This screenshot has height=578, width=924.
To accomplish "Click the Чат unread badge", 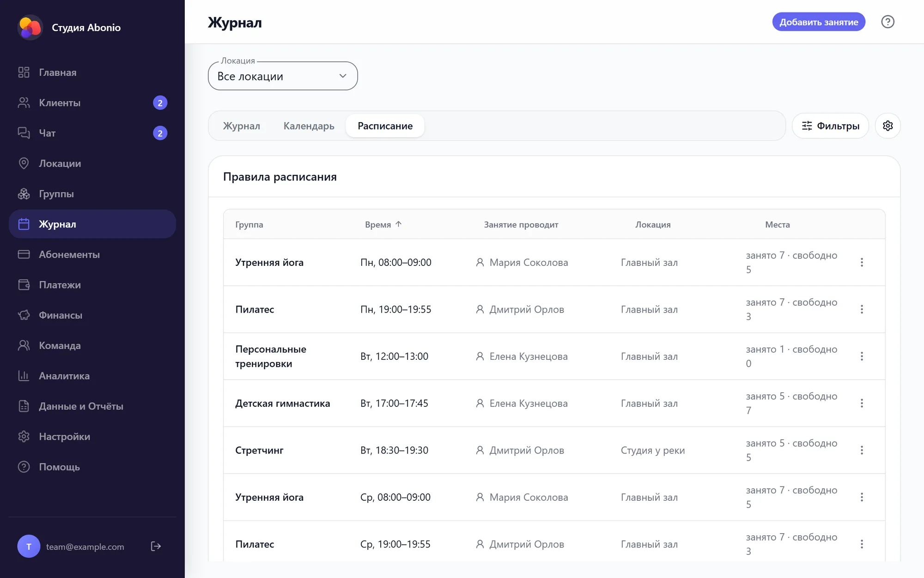I will [x=160, y=133].
